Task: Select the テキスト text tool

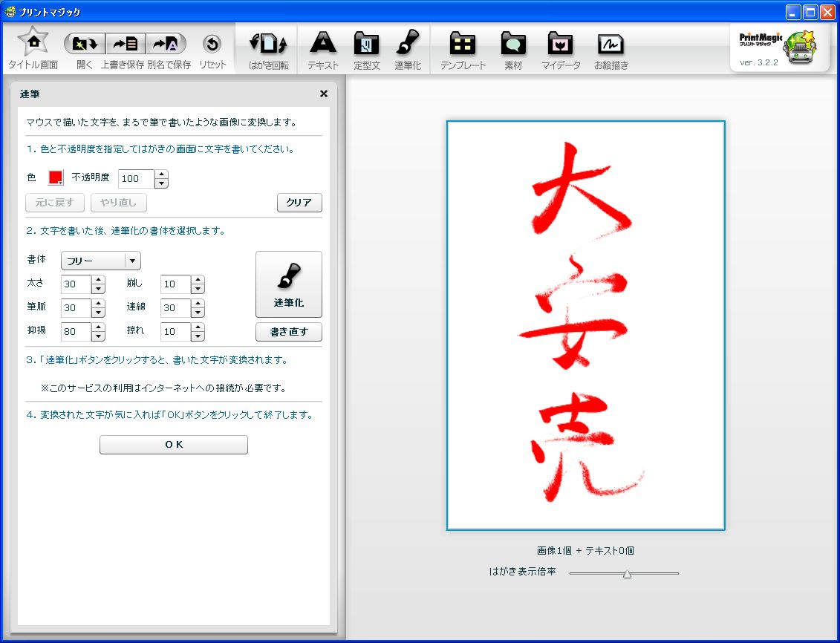Action: [x=323, y=45]
